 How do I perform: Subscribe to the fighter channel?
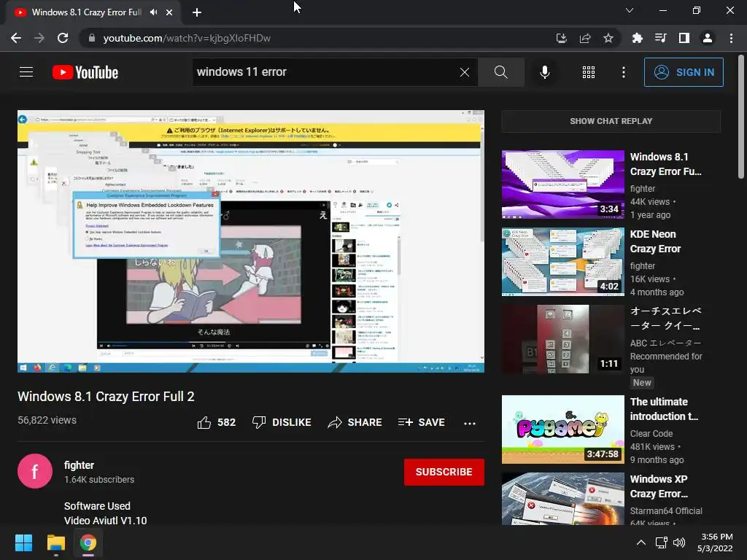click(444, 472)
